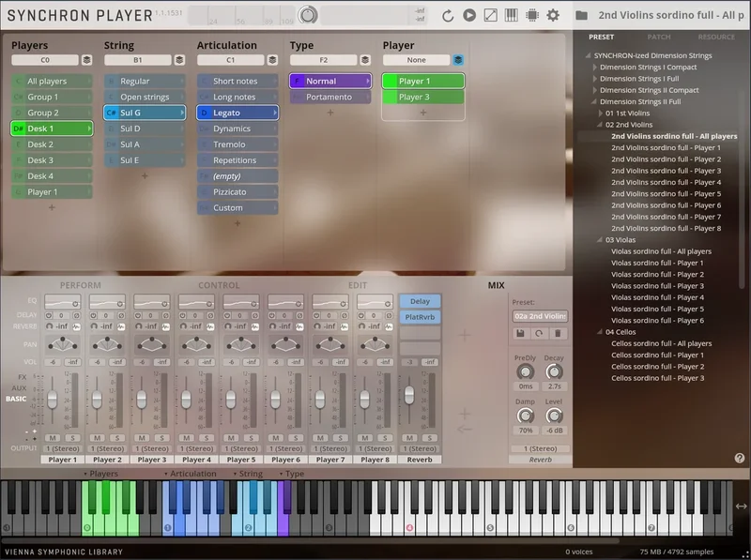
Task: Expand Dimension Strings I Full folder
Action: point(595,79)
